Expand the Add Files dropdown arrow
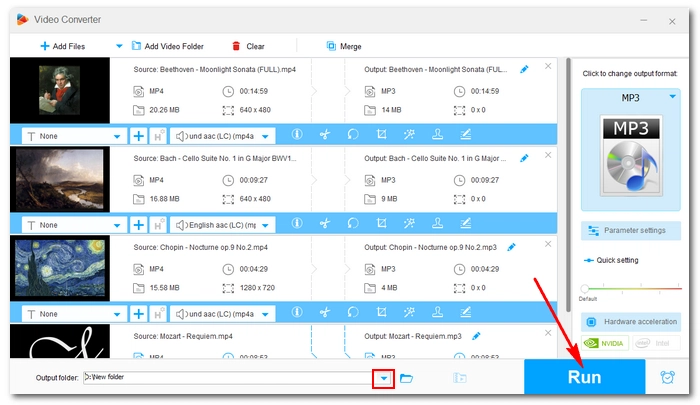The width and height of the screenshot is (700, 405). pyautogui.click(x=119, y=46)
